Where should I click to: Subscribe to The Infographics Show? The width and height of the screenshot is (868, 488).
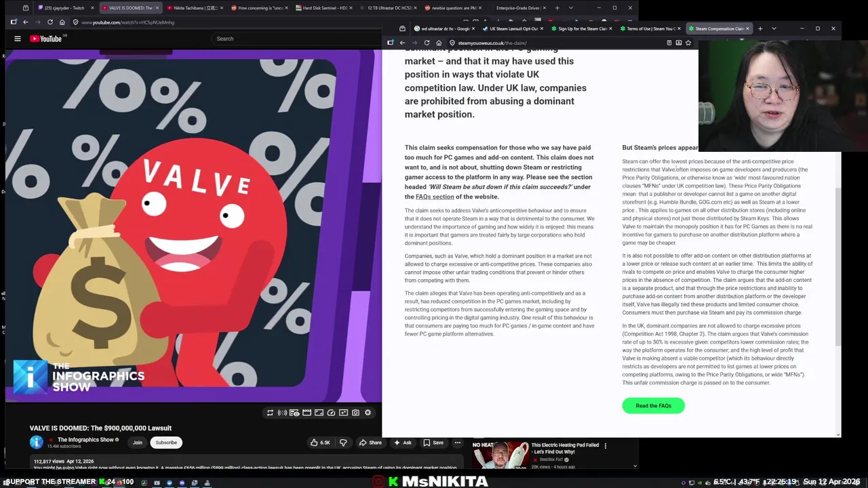tap(166, 443)
